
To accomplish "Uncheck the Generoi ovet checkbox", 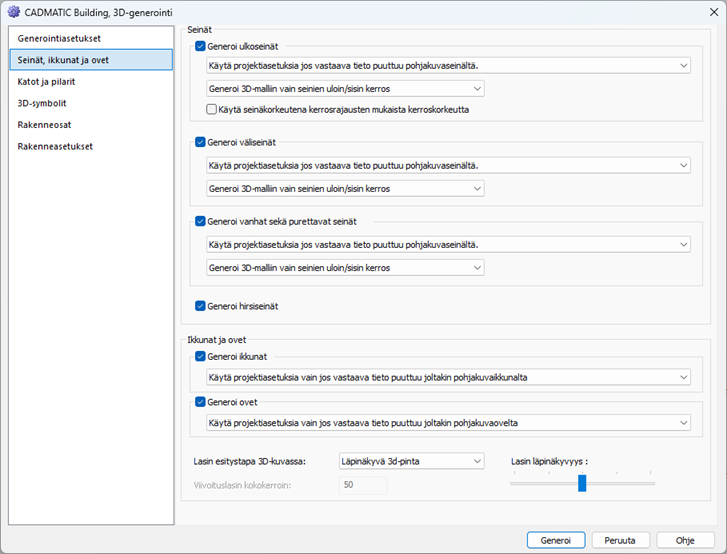I will tap(201, 401).
